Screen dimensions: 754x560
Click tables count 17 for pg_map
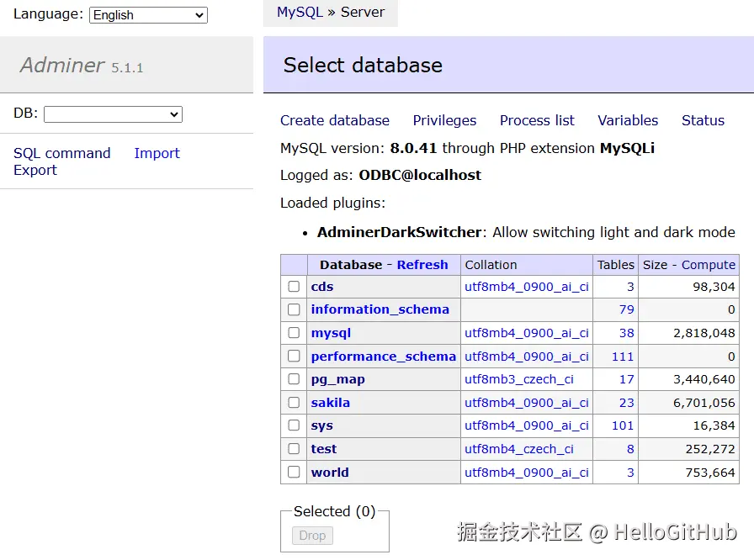coord(626,379)
